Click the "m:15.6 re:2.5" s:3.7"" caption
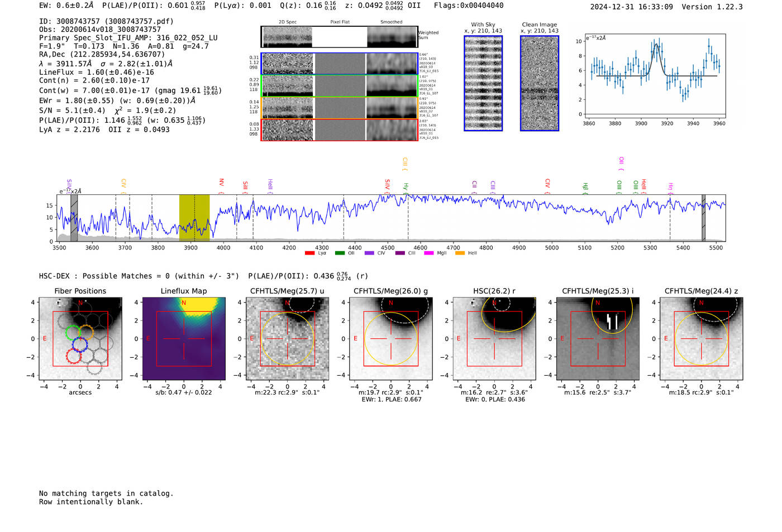 point(598,392)
